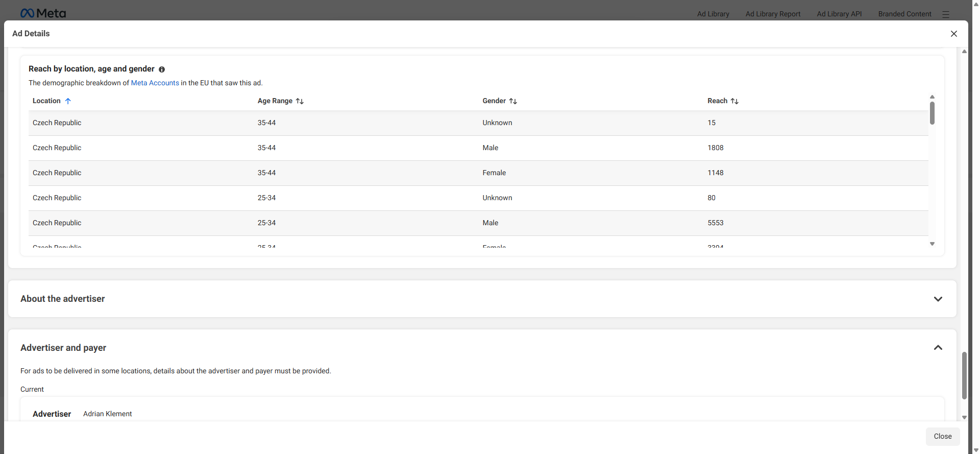The width and height of the screenshot is (980, 454).
Task: Open Ad Library API tab
Action: (839, 14)
